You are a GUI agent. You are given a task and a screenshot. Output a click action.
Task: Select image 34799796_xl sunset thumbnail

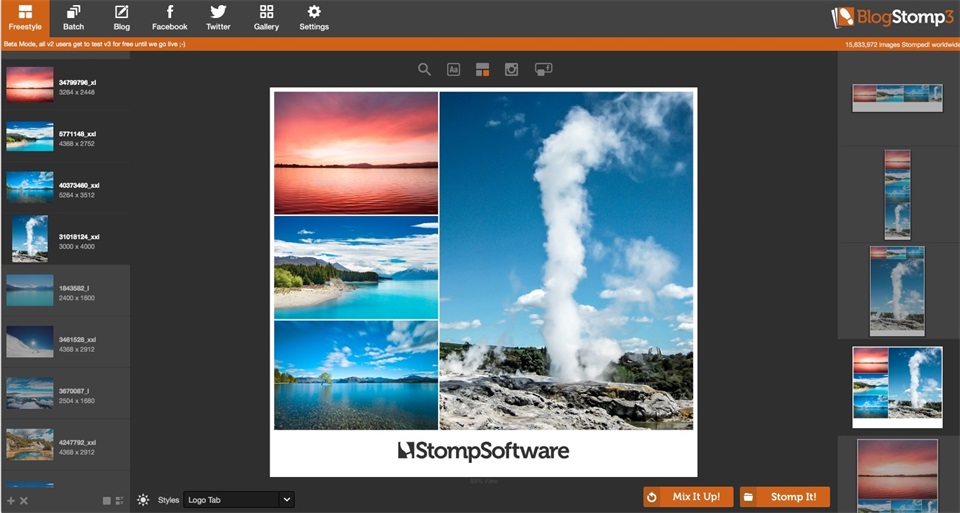tap(30, 84)
